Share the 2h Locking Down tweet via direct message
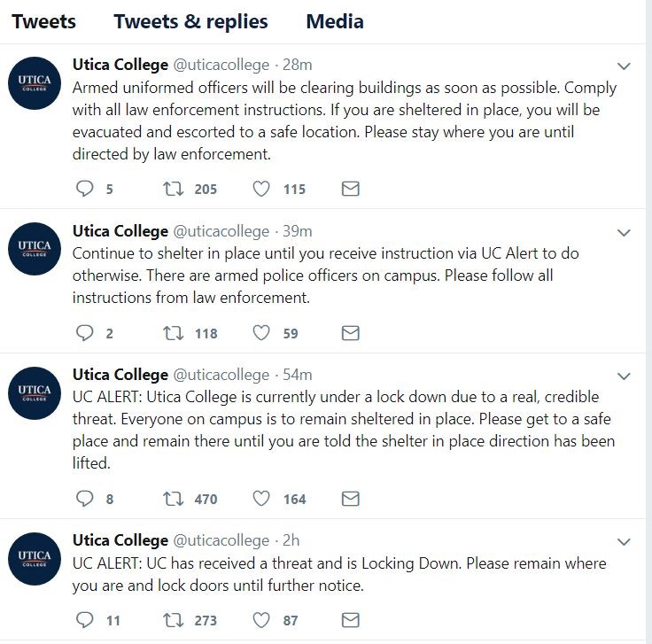 [x=350, y=620]
